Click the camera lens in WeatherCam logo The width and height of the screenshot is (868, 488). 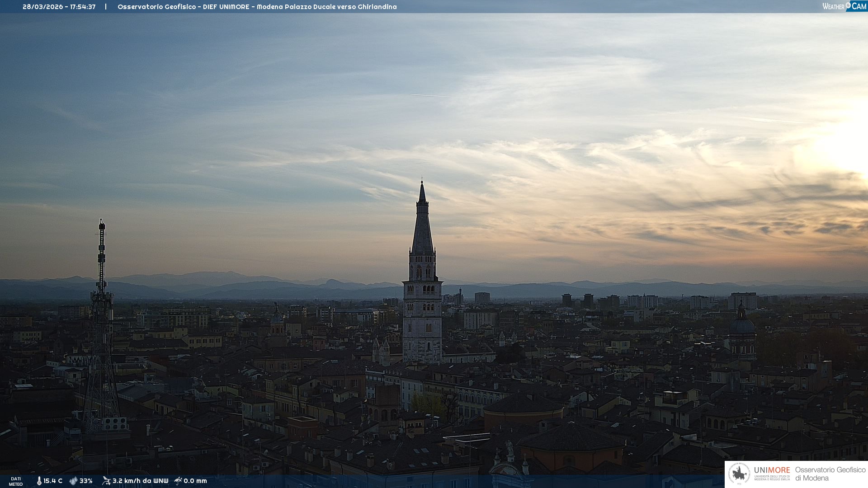tap(848, 5)
